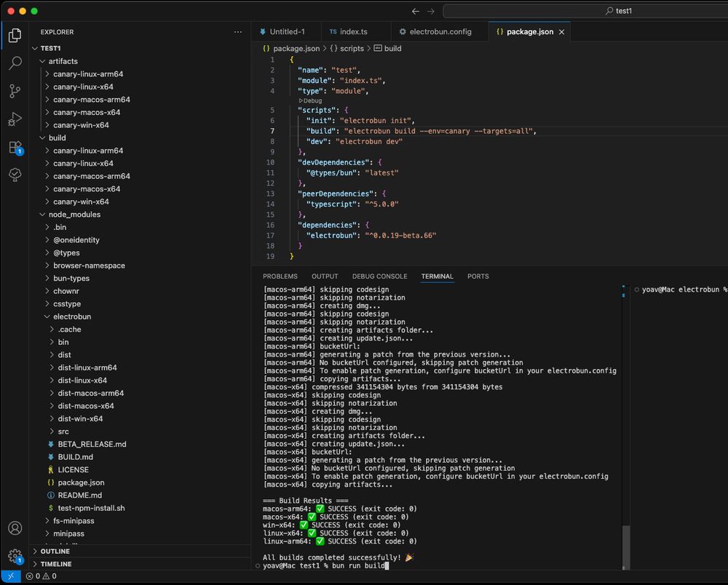
Task: Expand the browser-namespace folder
Action: (x=139, y=266)
